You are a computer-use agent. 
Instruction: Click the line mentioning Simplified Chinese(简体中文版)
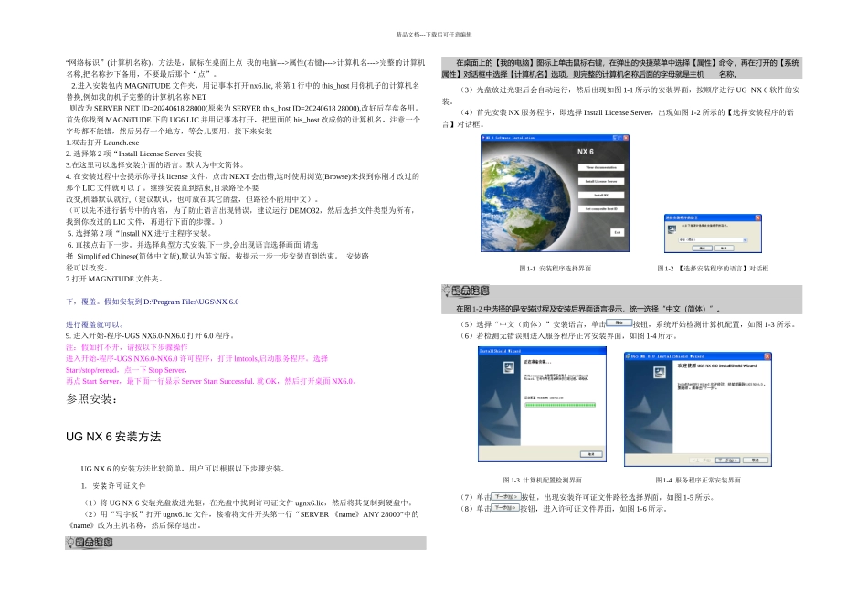pyautogui.click(x=217, y=256)
